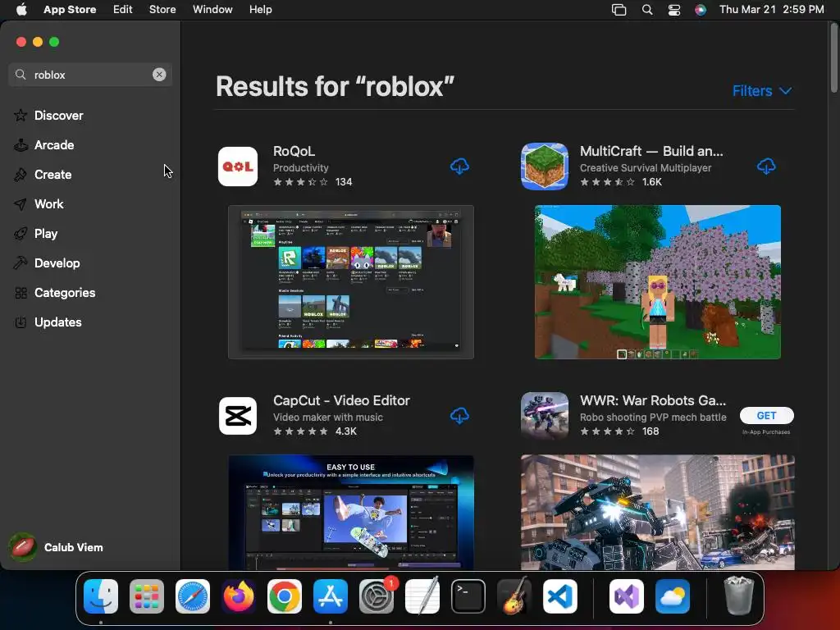Open Visual Studio from the Dock
Screen dimensions: 840x630
(x=627, y=596)
